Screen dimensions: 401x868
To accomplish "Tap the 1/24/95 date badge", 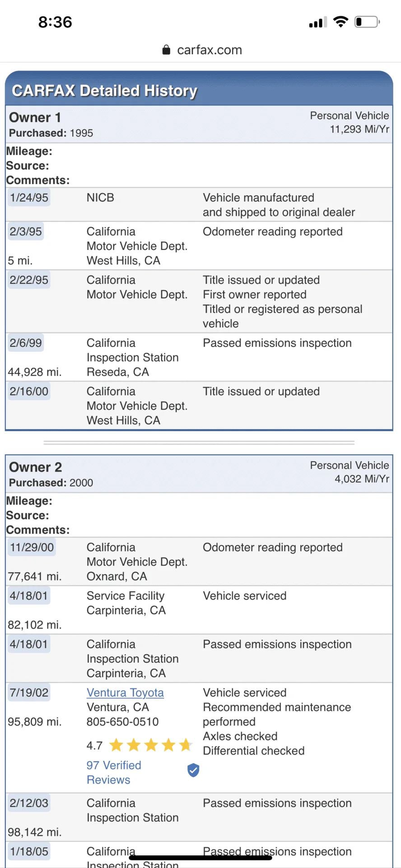I will (29, 198).
